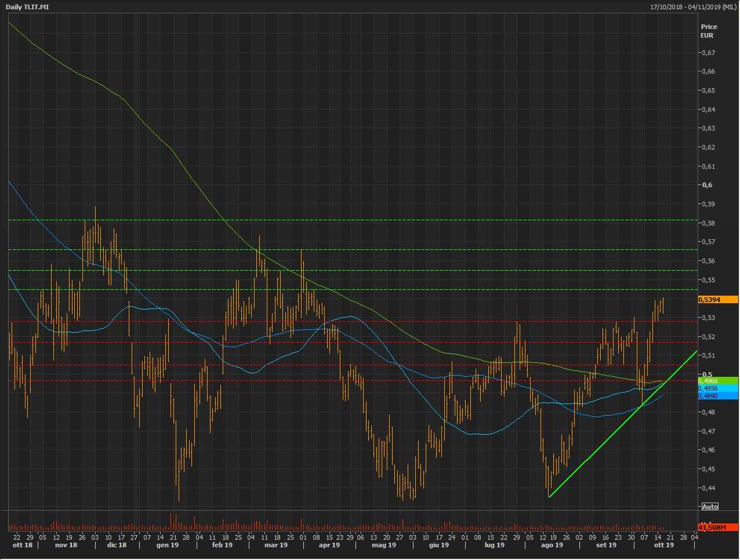Click the 'dic 18' month label

pos(117,545)
